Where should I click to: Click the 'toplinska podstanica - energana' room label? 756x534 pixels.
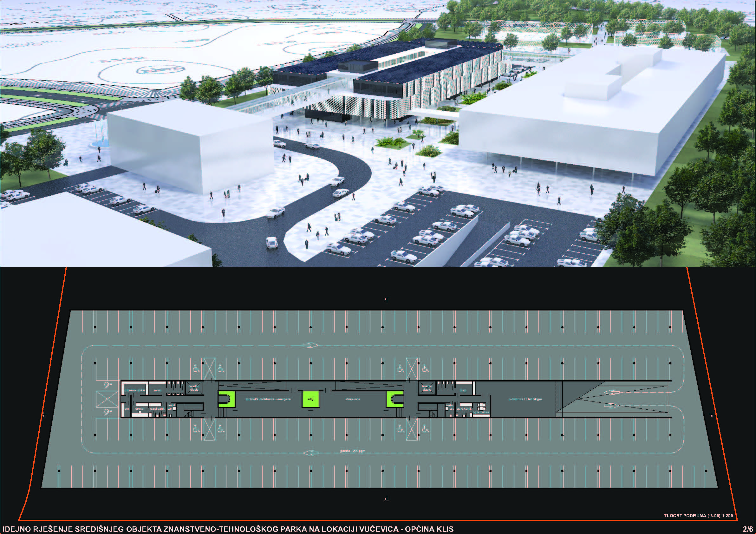[268, 399]
